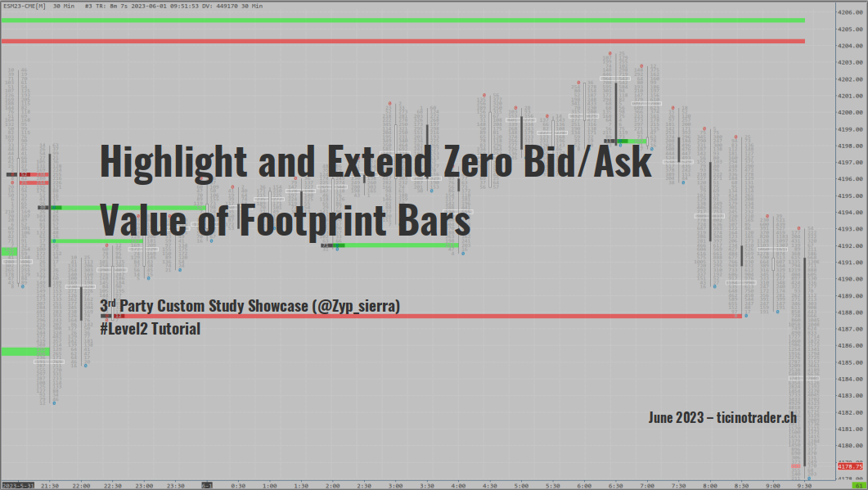Click the 4200.00 price axis label
Image resolution: width=868 pixels, height=490 pixels.
(x=850, y=112)
